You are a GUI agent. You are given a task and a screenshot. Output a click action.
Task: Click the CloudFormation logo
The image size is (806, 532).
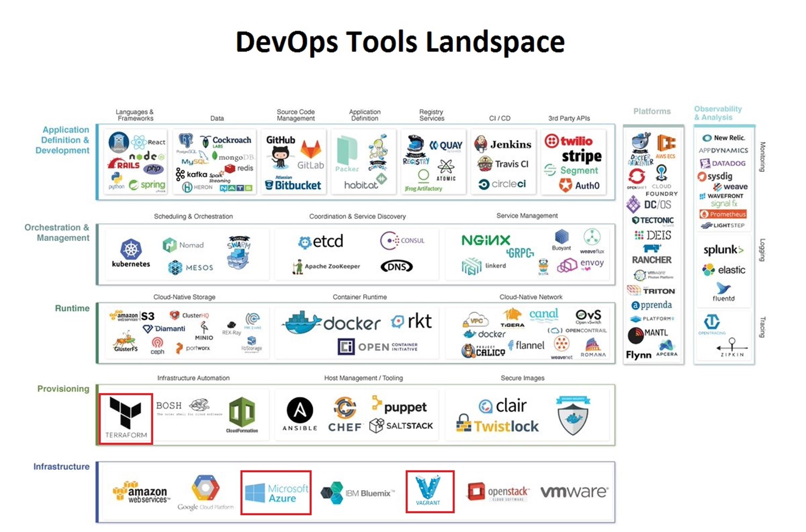click(242, 415)
